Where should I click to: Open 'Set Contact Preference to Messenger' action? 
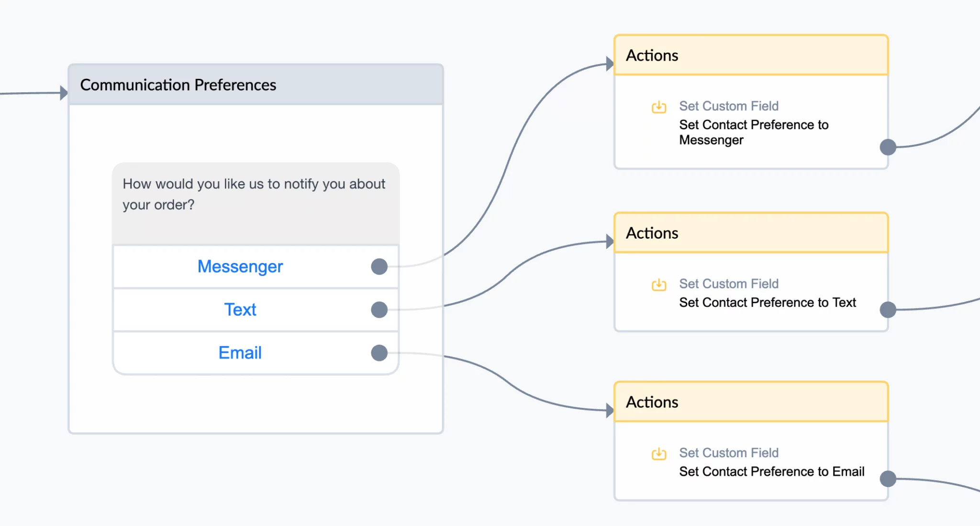point(754,132)
